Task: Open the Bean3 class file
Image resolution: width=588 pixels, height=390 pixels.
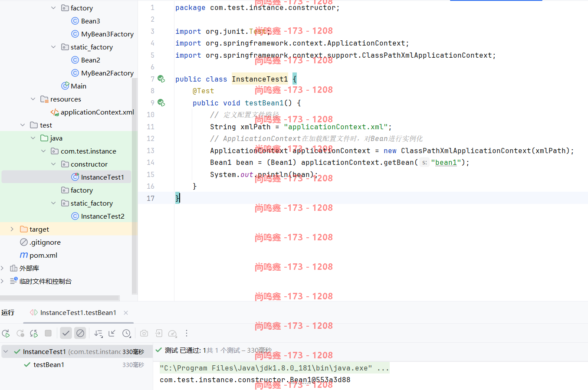Action: click(90, 21)
